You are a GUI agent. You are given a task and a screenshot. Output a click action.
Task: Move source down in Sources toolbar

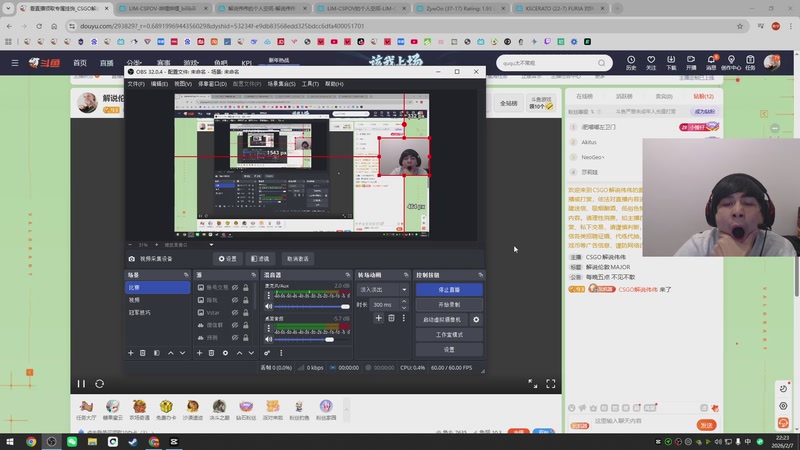point(251,353)
